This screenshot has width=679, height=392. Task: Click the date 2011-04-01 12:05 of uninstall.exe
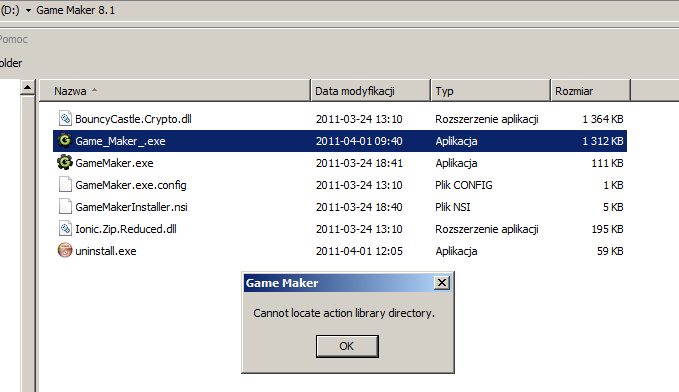tap(359, 251)
